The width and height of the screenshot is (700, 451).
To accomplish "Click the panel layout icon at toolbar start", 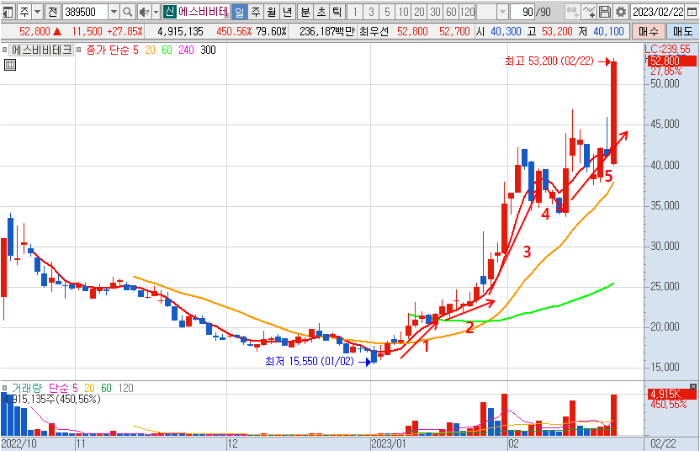I will [x=8, y=12].
